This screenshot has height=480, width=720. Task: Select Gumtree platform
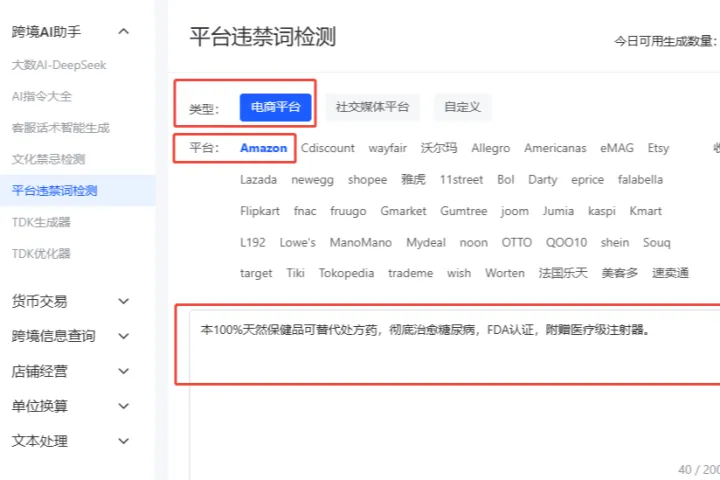click(x=464, y=211)
